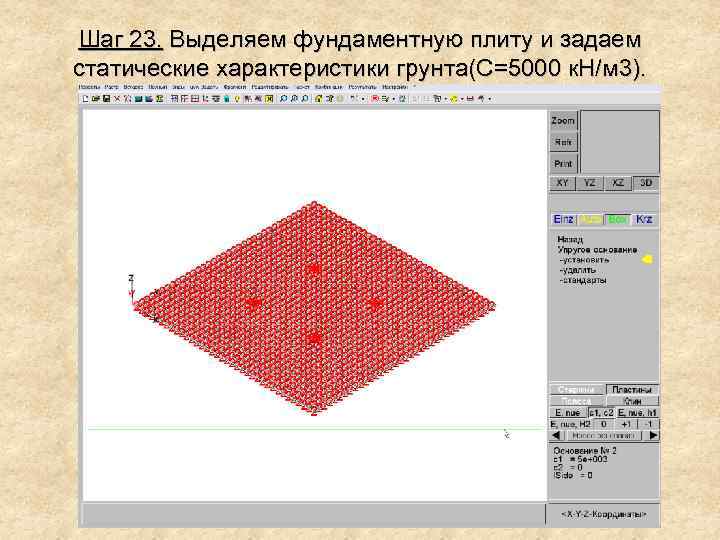Click the 0 side button

604,424
